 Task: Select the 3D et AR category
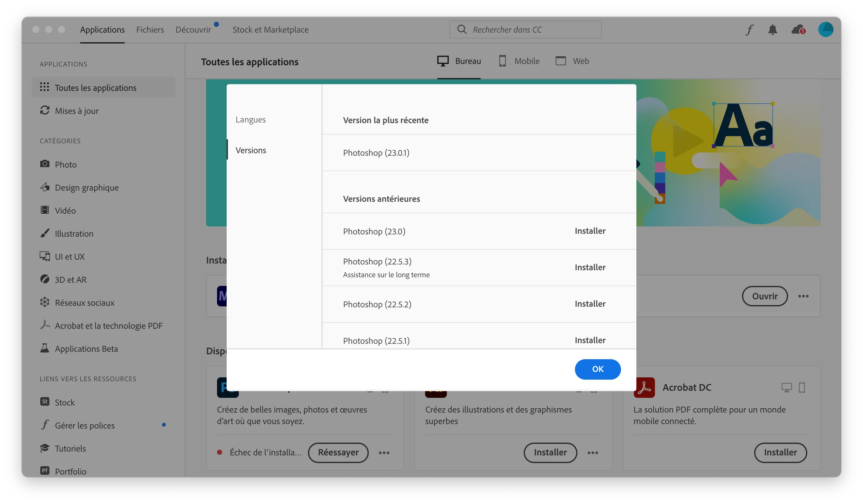tap(70, 280)
